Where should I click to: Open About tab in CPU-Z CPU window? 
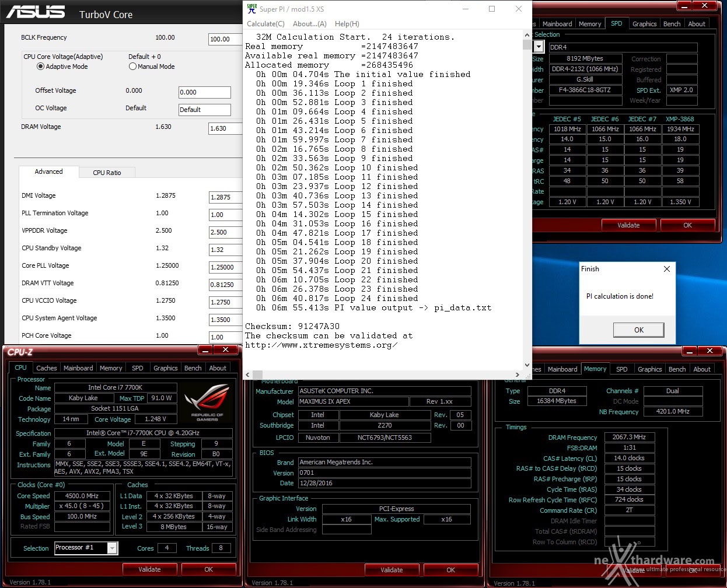pos(218,368)
